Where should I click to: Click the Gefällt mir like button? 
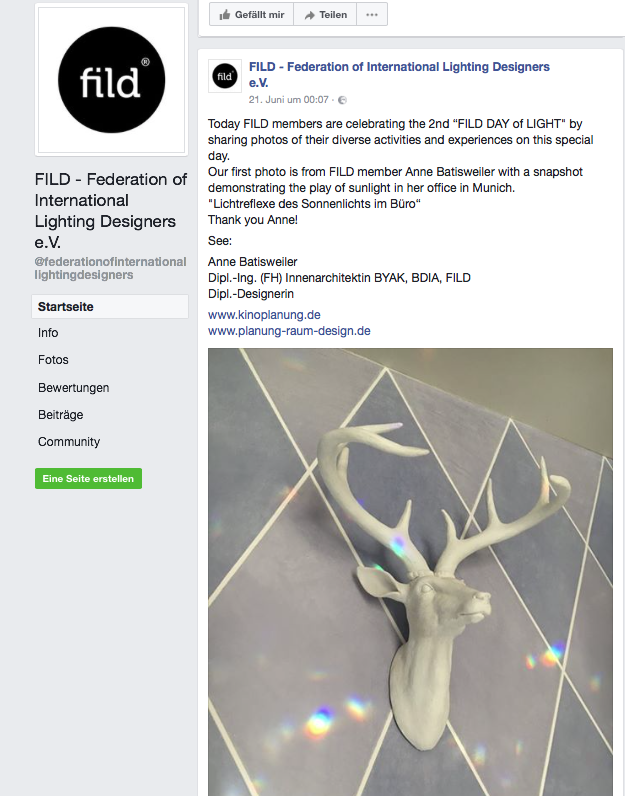coord(251,14)
